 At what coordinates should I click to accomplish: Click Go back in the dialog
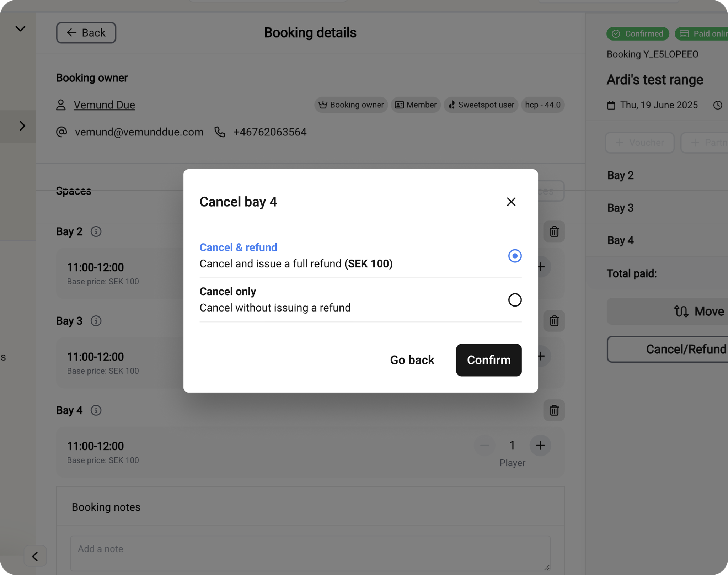pos(412,360)
